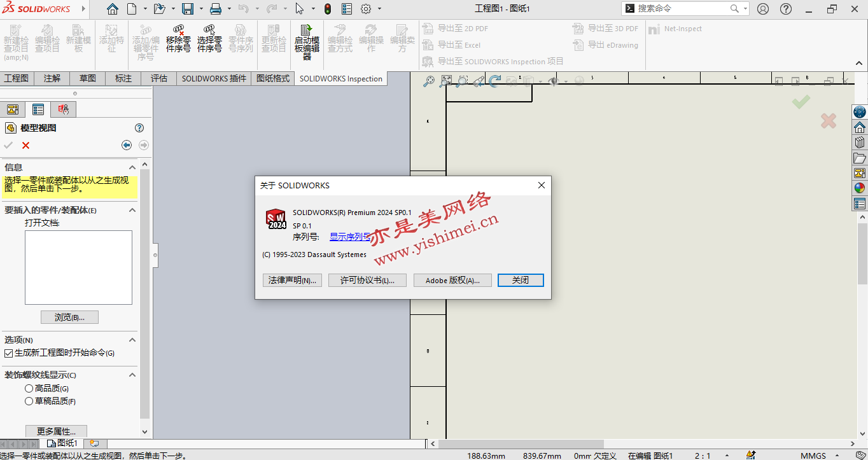
Task: Switch to the 注解 tab
Action: pos(52,78)
